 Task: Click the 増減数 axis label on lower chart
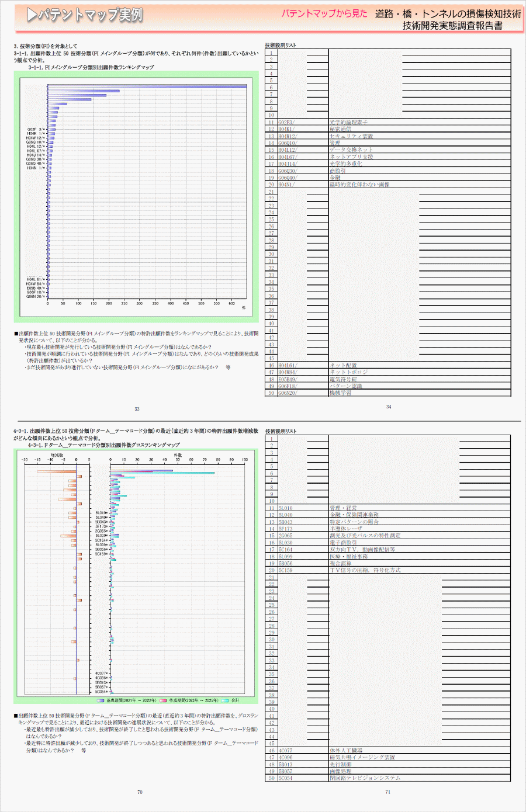click(57, 454)
